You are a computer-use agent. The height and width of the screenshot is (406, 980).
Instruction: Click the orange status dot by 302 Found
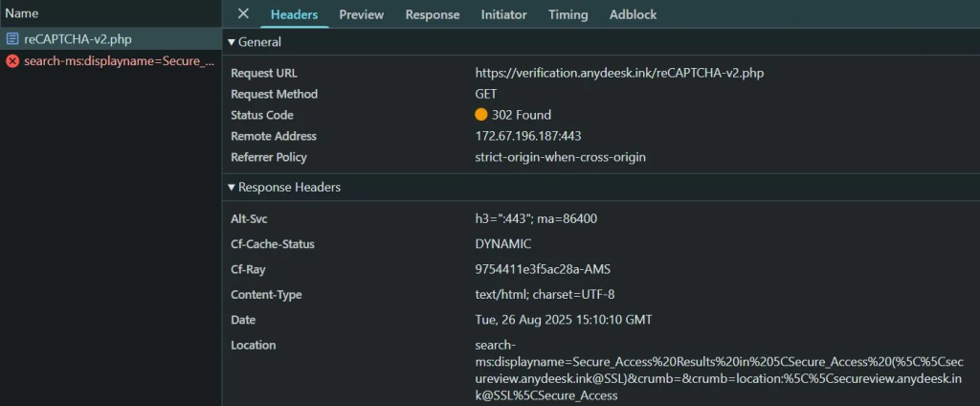coord(481,115)
